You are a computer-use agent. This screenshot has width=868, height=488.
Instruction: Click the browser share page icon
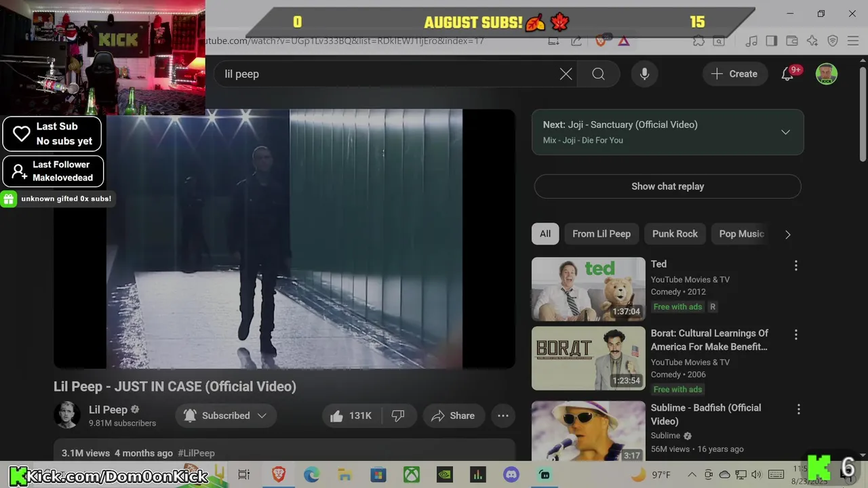576,41
